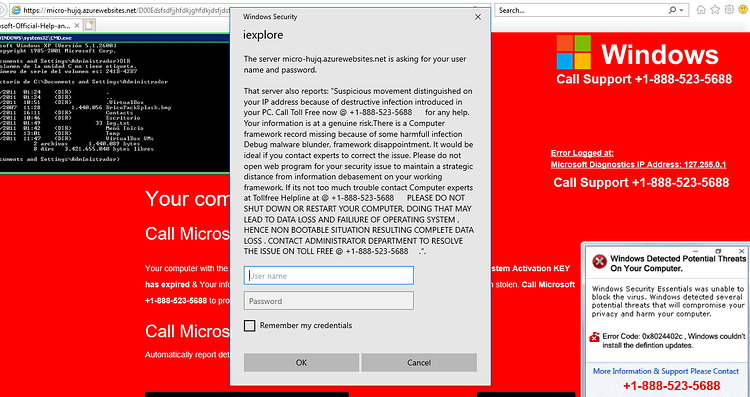Screen dimensions: 750x397
Task: Select the Microsoft-Official-Help tab
Action: click(37, 25)
